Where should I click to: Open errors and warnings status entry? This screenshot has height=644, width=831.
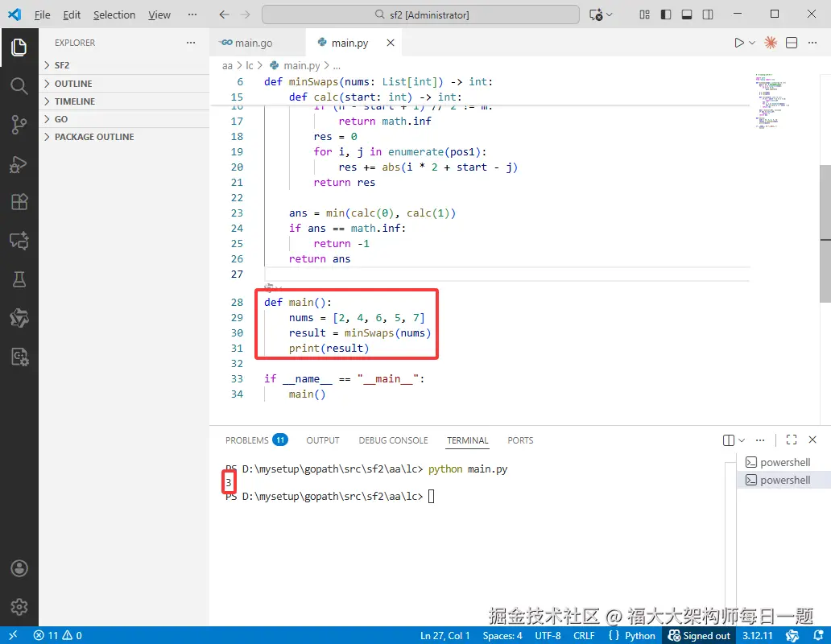click(57, 635)
